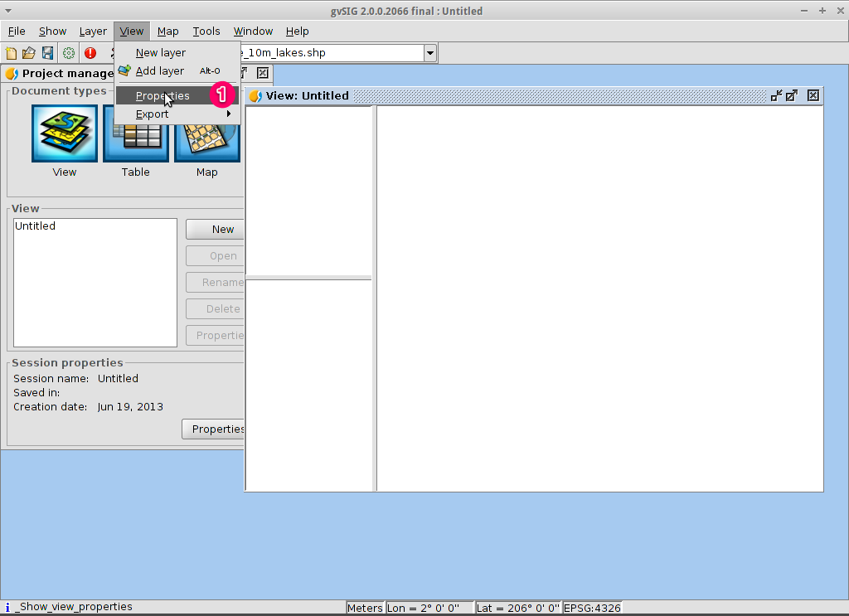Click the save project floppy disk icon
Viewport: 849px width, 616px height.
pyautogui.click(x=47, y=53)
